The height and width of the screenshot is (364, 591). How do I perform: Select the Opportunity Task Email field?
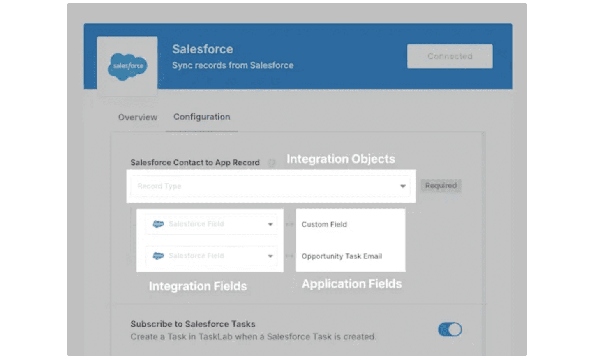(x=342, y=256)
